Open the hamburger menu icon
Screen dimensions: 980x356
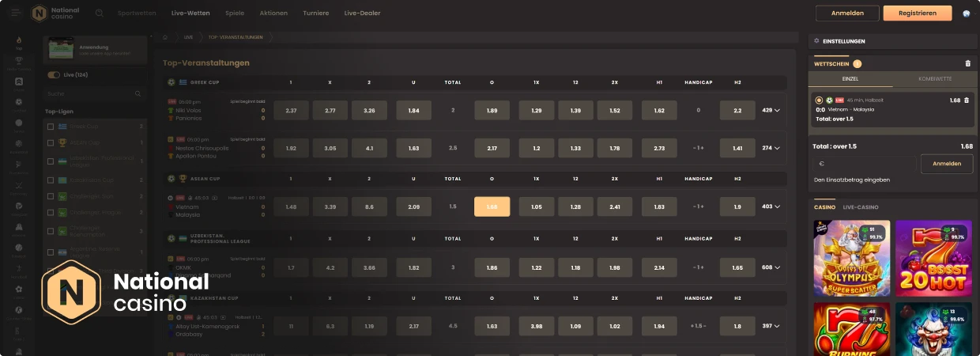(16, 13)
